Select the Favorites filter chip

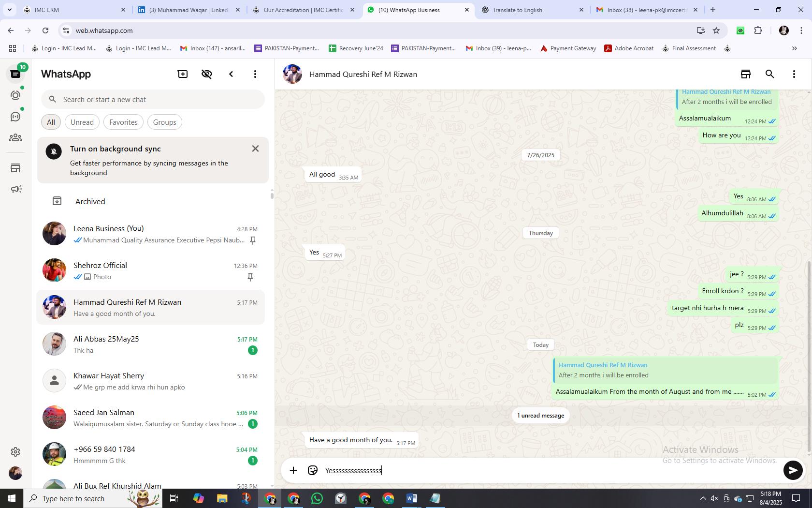point(123,122)
